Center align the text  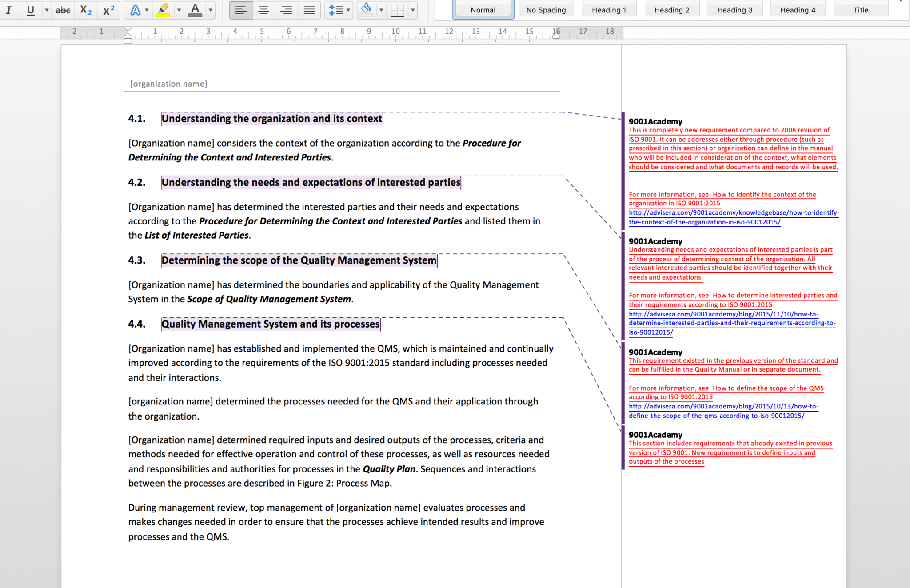pos(263,10)
